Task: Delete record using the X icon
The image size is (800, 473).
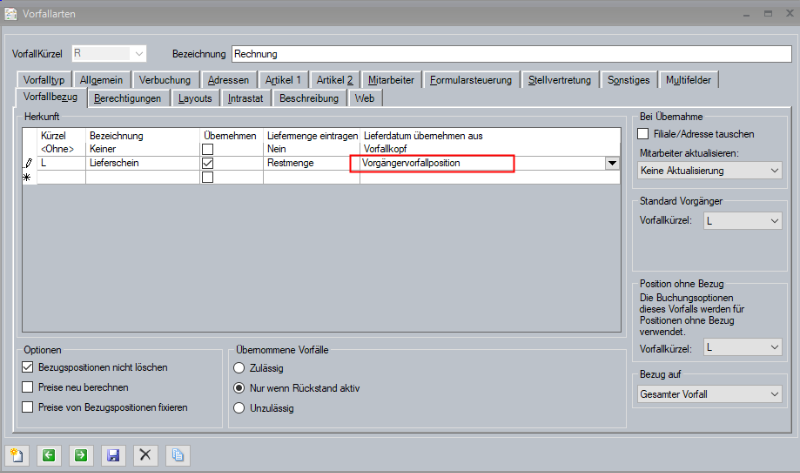Action: (x=145, y=455)
